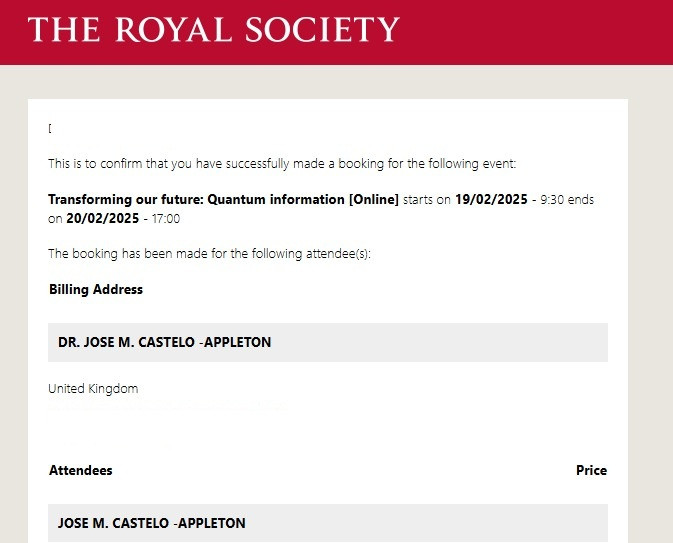Click the 9:30 start time
The image size is (673, 543).
tap(552, 200)
